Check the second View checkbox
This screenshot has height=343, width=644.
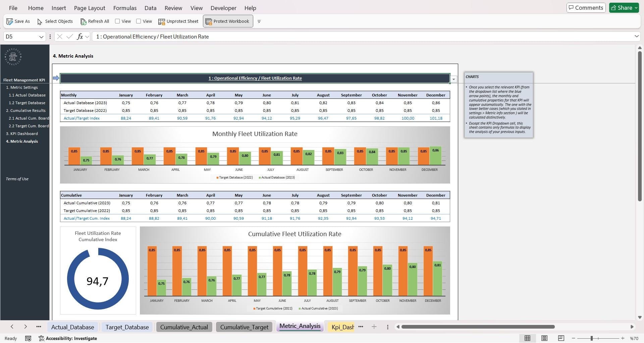[139, 21]
